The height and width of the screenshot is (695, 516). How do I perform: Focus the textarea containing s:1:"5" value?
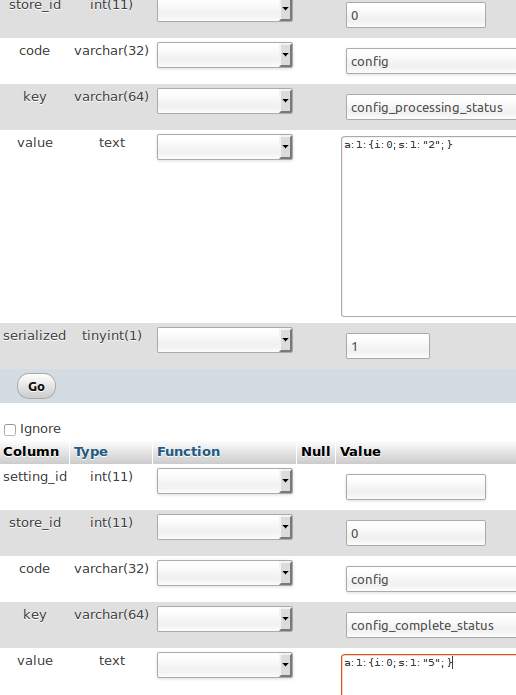(429, 675)
